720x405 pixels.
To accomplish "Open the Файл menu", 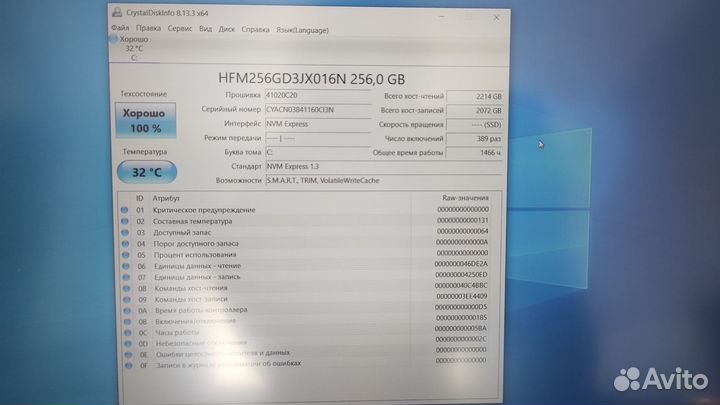I will pos(120,28).
